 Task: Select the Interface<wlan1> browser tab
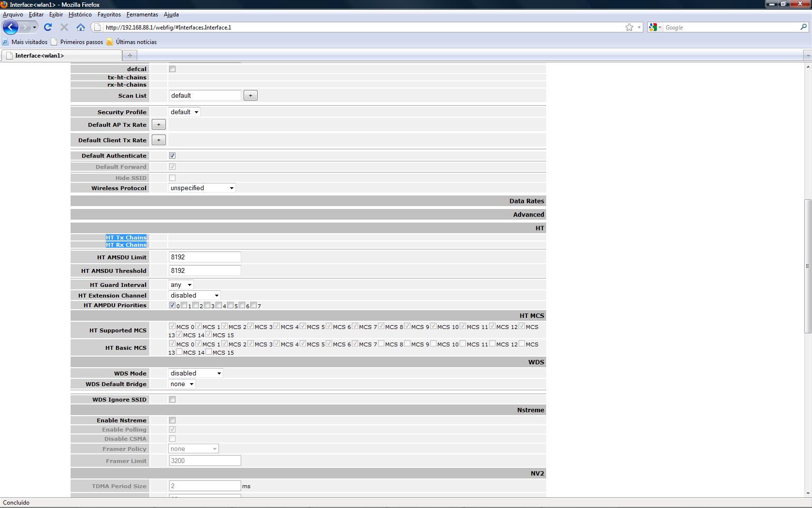[x=61, y=55]
